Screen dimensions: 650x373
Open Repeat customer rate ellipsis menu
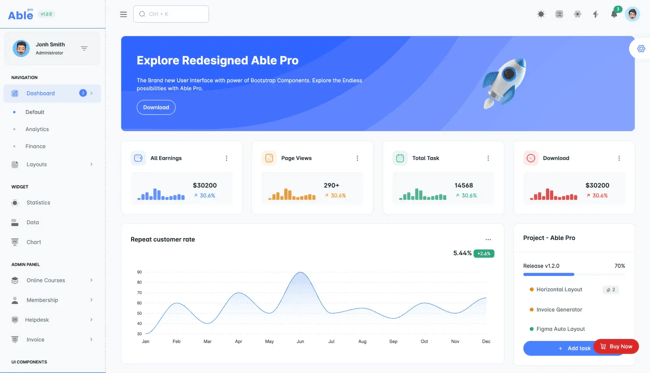tap(488, 240)
